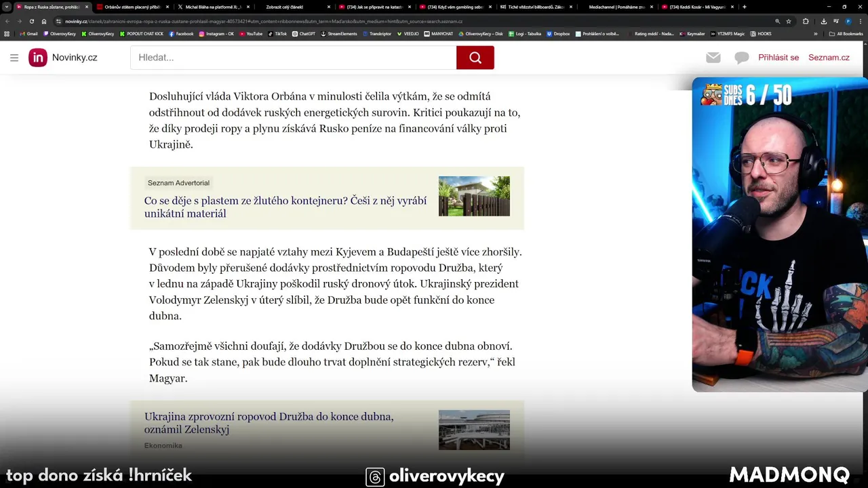Click browser forward arrow
The width and height of the screenshot is (868, 488).
(19, 21)
